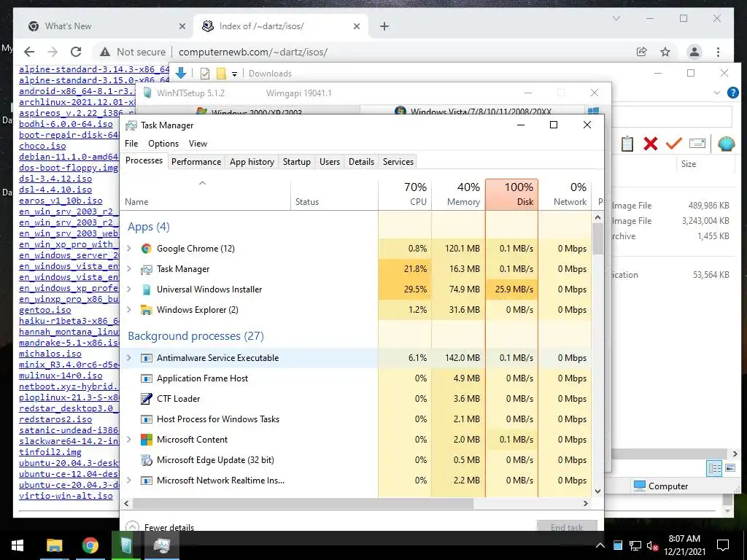Switch to the Services tab
The image size is (747, 560).
[x=398, y=162]
